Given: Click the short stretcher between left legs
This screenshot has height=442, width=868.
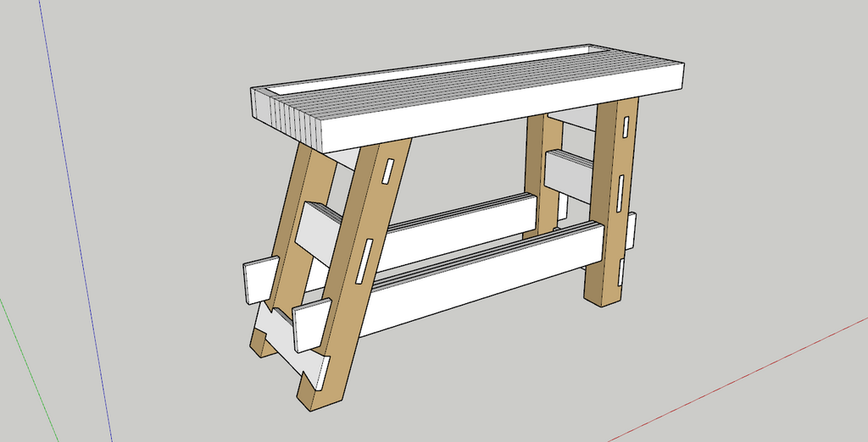Looking at the screenshot, I should click(319, 235).
